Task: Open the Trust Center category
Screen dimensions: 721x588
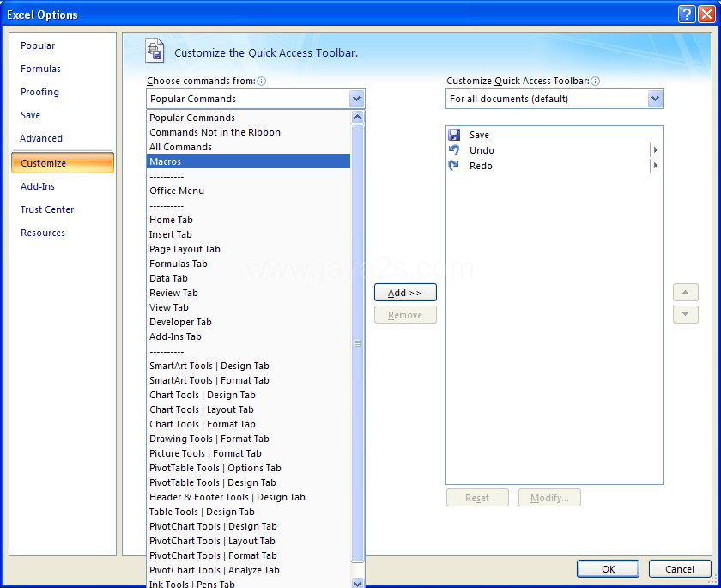Action: (x=47, y=209)
